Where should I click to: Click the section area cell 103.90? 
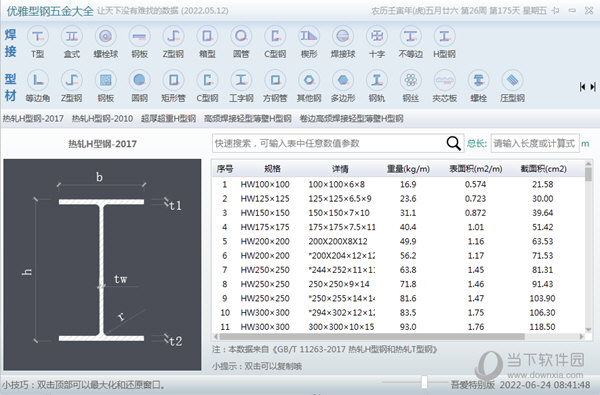(x=542, y=298)
